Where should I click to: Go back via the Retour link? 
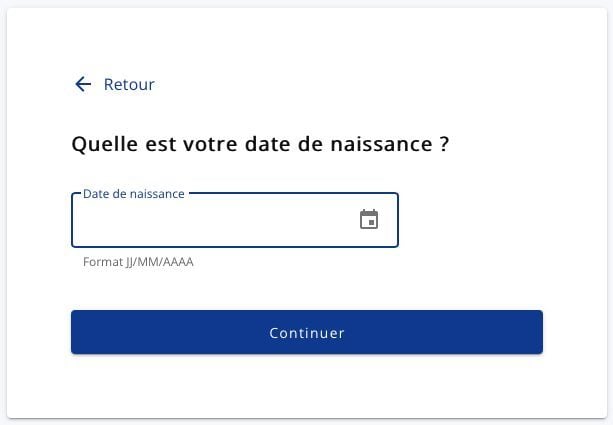coord(129,84)
